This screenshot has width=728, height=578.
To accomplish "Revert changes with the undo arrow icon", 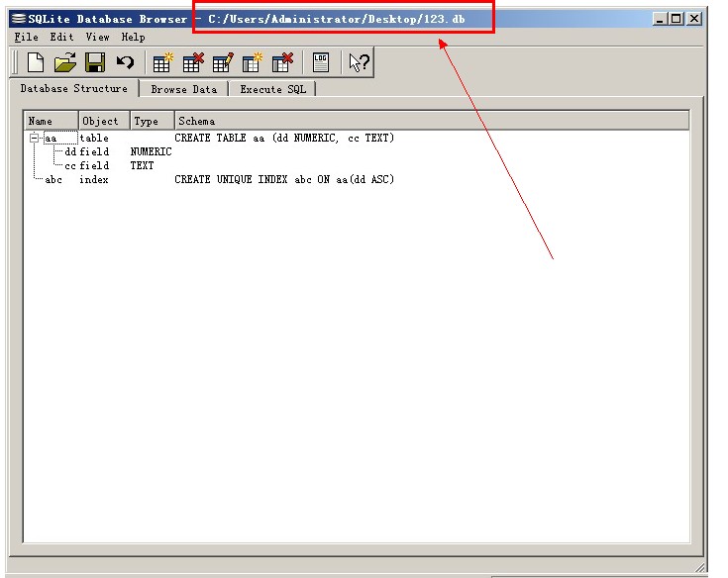I will coord(125,63).
